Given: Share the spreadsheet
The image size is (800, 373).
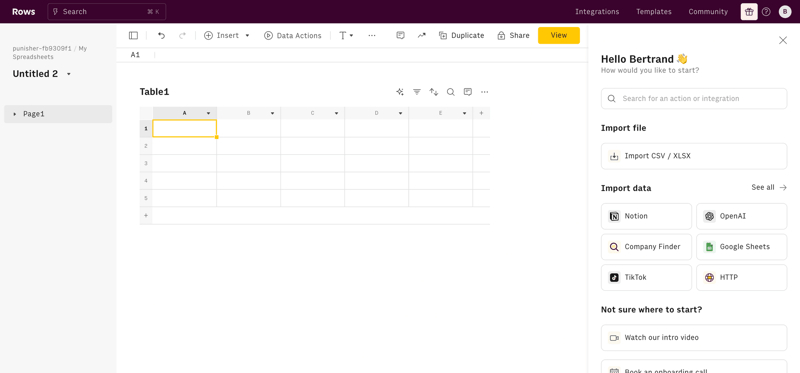Looking at the screenshot, I should coord(514,35).
